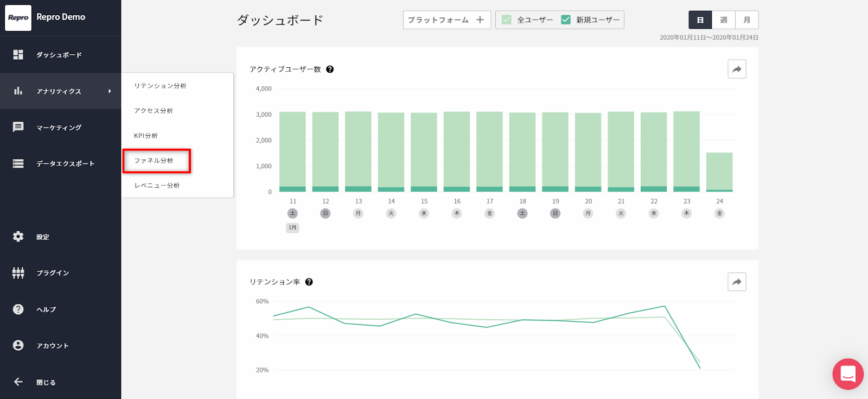Open データエクスポート sidebar label
The width and height of the screenshot is (868, 399).
click(66, 163)
